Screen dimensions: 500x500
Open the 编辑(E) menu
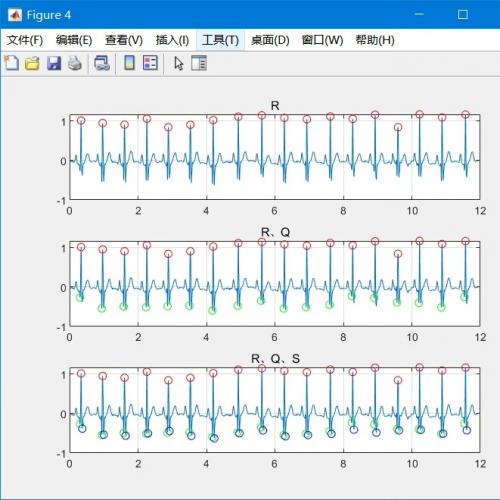click(74, 40)
